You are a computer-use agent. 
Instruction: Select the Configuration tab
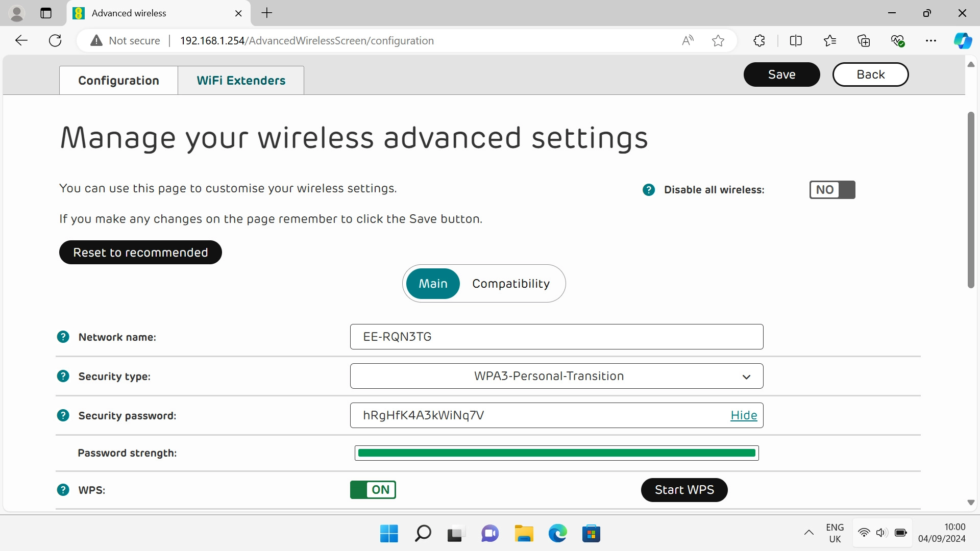[118, 81]
